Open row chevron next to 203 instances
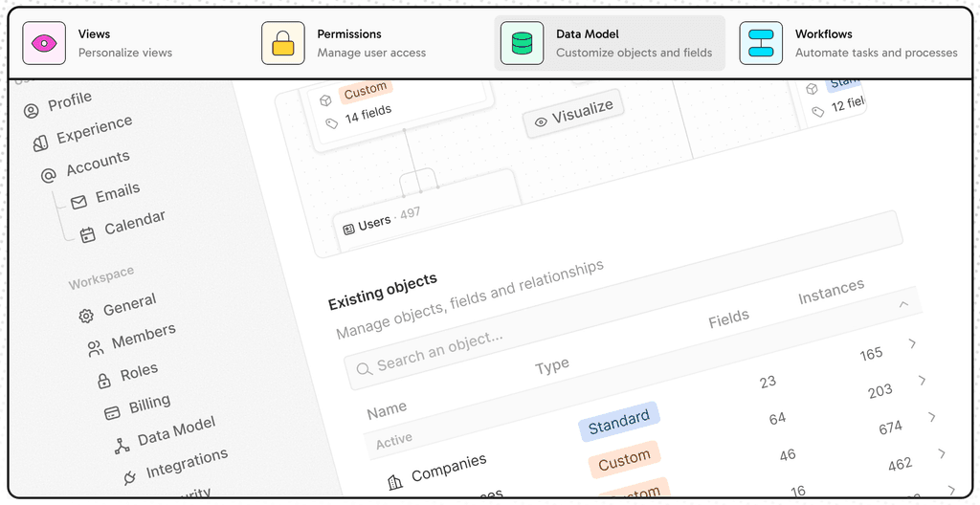980x505 pixels. point(922,380)
